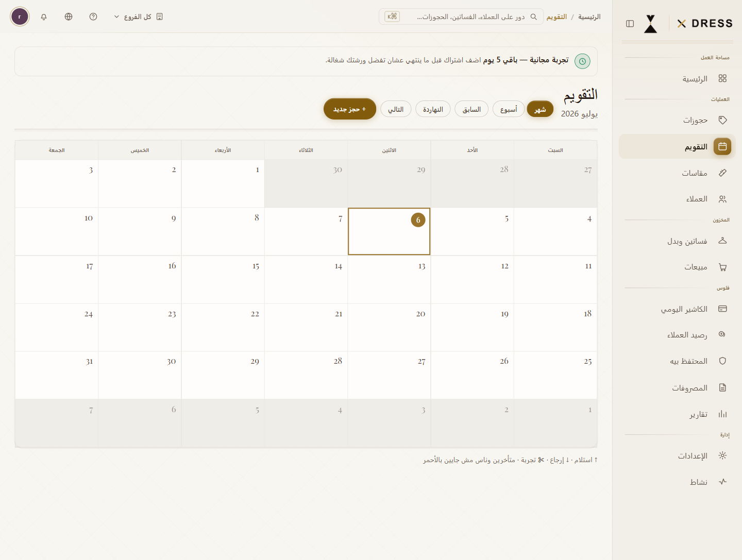The width and height of the screenshot is (742, 560).
Task: Select calendar day 23
Action: [x=140, y=328]
